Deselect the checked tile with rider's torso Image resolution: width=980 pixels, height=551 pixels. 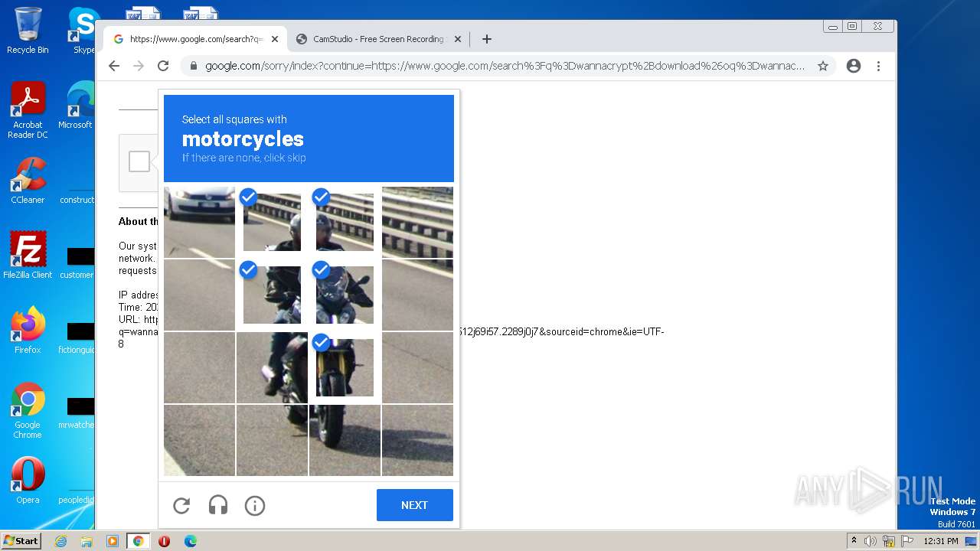(x=272, y=295)
